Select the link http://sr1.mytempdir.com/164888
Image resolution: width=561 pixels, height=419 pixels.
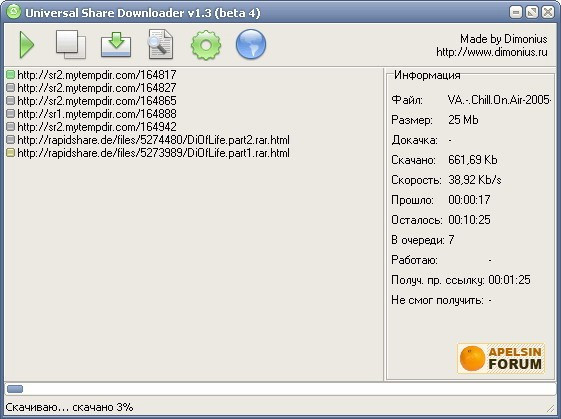click(97, 114)
